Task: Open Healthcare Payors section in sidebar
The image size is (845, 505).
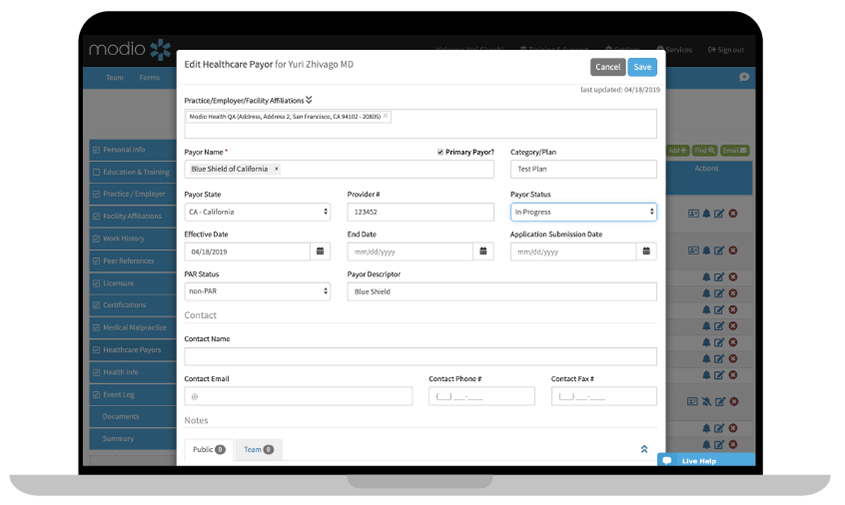Action: click(133, 350)
